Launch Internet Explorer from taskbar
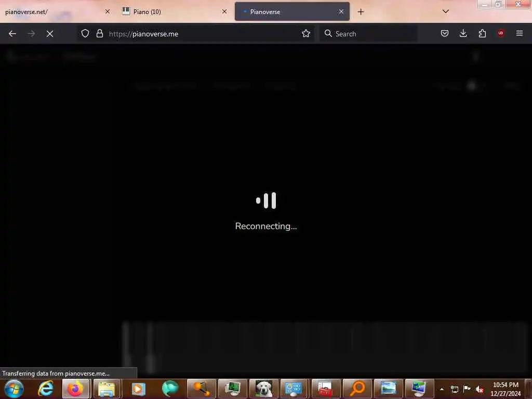 click(x=45, y=389)
